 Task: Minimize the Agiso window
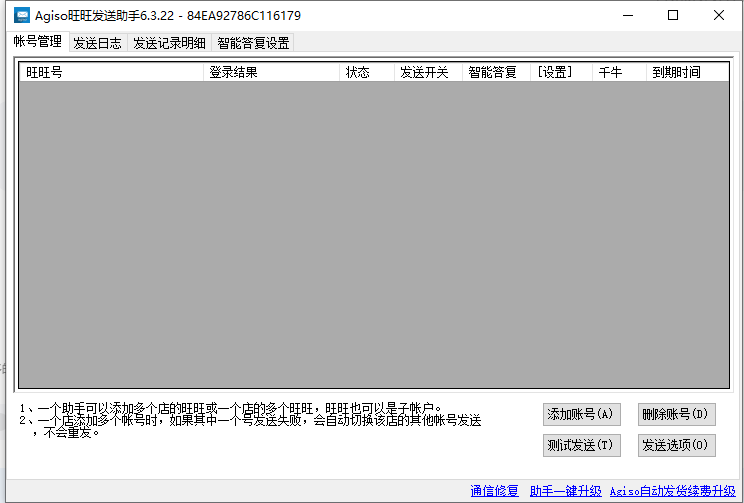[628, 15]
